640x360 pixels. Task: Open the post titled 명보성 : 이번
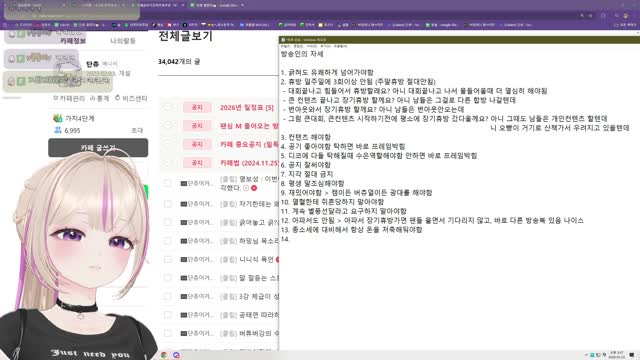pos(258,179)
